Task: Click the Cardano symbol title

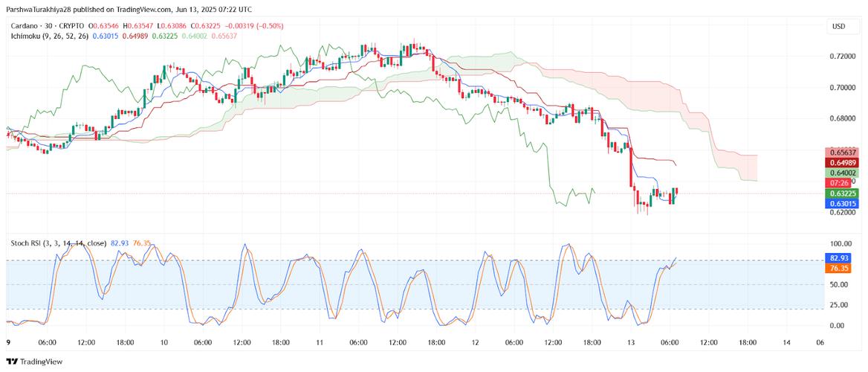Action: click(x=26, y=26)
